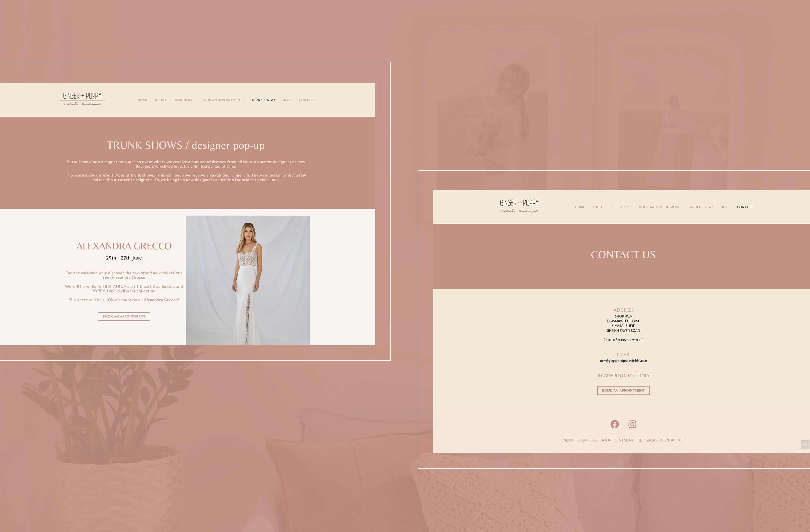Click TRUNK SHOWS active navigation tab
The height and width of the screenshot is (532, 810).
[263, 99]
